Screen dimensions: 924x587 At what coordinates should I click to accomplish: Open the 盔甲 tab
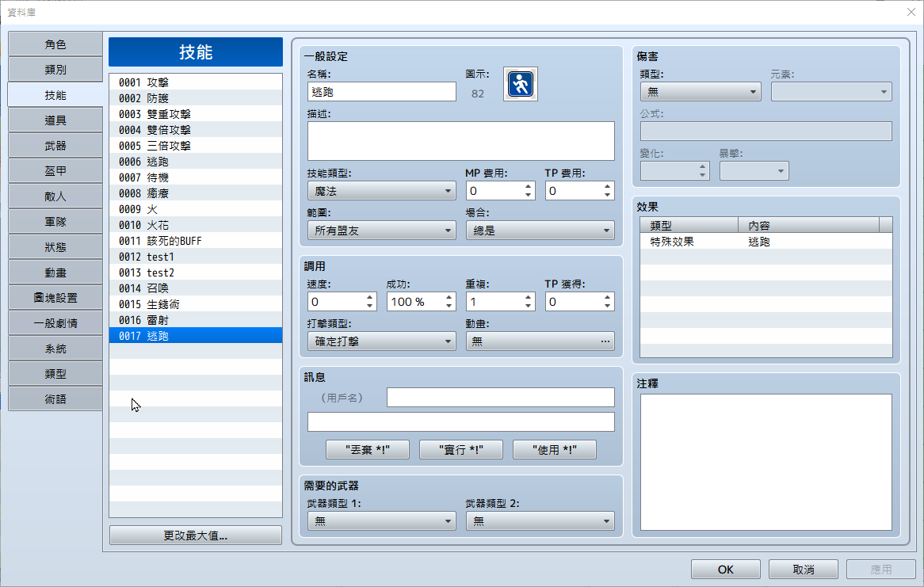click(x=55, y=171)
